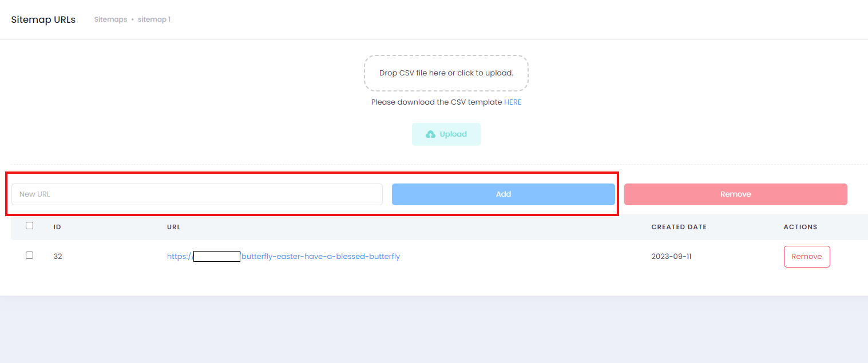This screenshot has width=868, height=363.
Task: Download the CSV template via HERE link
Action: (512, 102)
